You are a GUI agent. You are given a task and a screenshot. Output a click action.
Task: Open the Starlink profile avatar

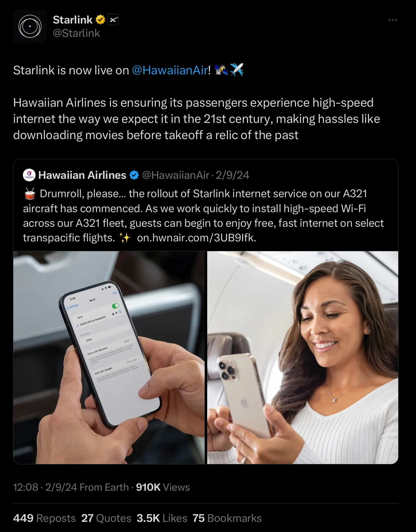(30, 26)
